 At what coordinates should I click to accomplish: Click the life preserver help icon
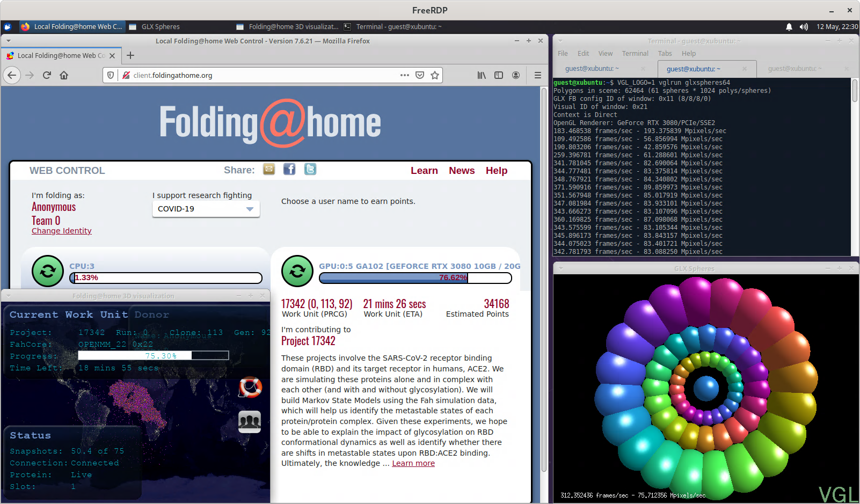click(250, 387)
